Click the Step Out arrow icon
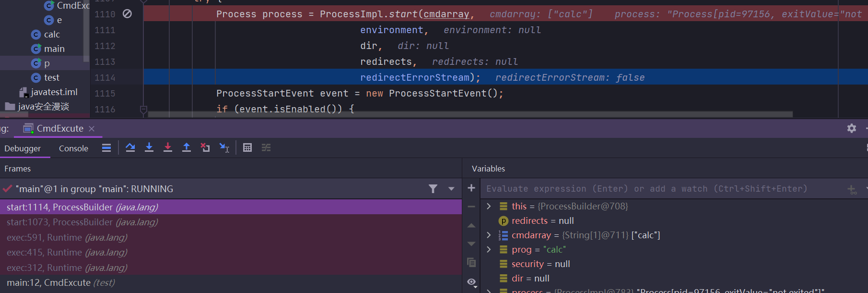 187,147
